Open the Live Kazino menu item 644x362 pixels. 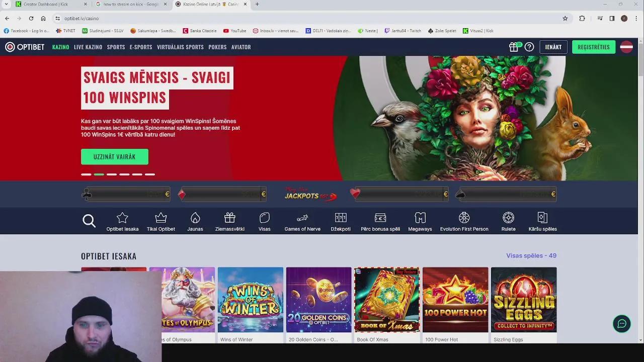click(x=88, y=47)
